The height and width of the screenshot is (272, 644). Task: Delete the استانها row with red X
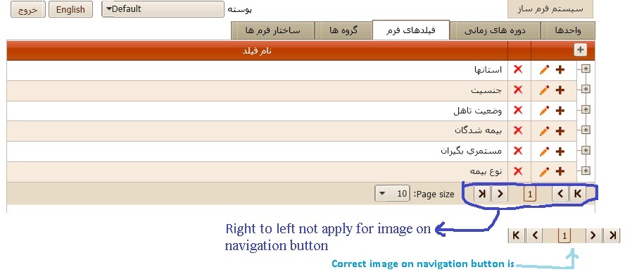click(518, 70)
